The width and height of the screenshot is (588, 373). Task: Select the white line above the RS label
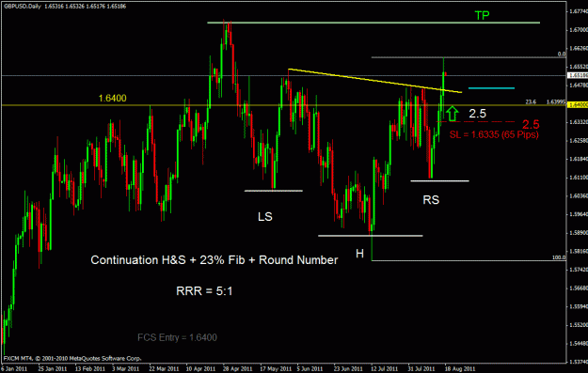439,181
